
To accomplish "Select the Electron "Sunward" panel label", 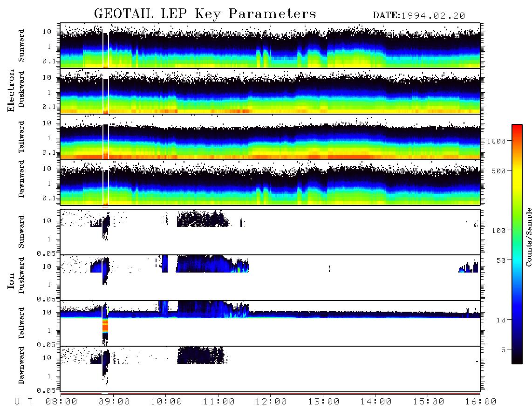I will coord(21,46).
